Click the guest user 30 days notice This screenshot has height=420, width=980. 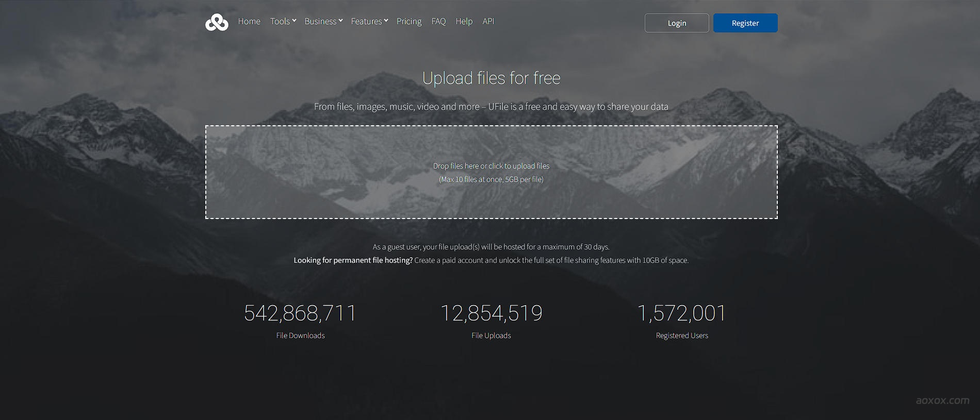click(491, 247)
